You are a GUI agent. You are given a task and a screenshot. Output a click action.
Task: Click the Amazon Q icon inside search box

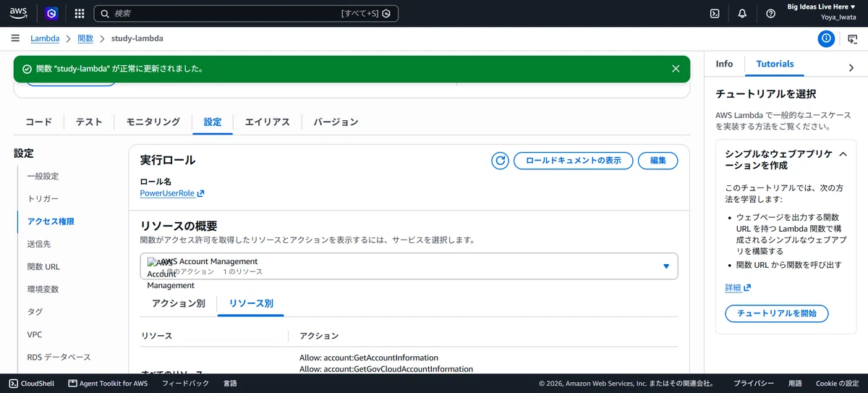pyautogui.click(x=386, y=13)
